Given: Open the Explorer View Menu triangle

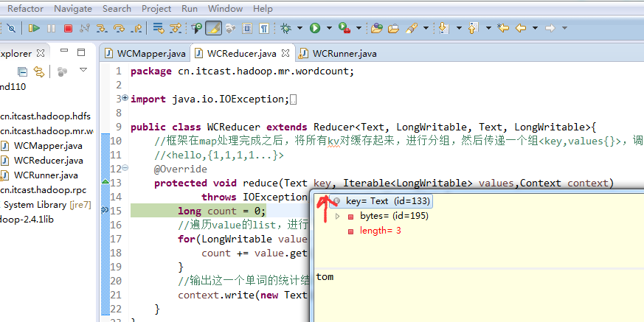Looking at the screenshot, I should [83, 70].
